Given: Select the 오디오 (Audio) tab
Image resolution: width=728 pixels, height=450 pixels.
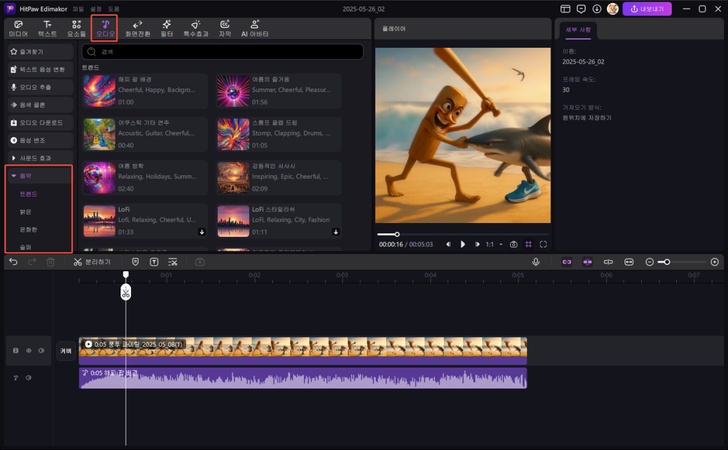Looking at the screenshot, I should pos(105,29).
